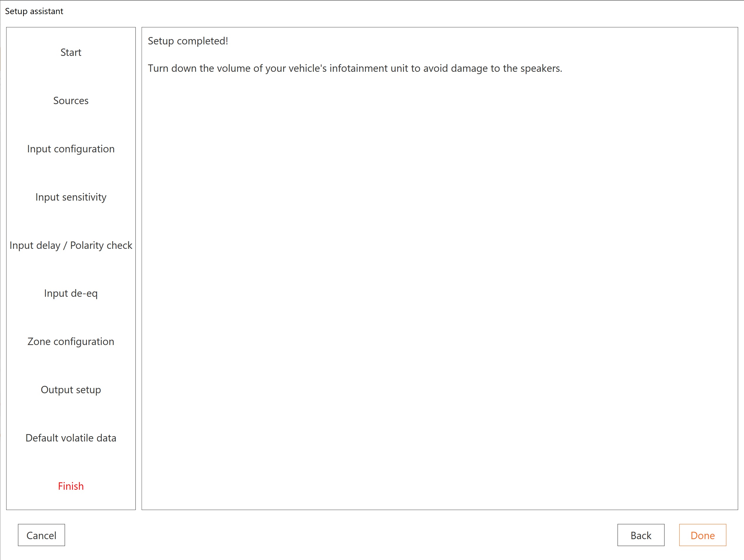
Task: Open the Output setup step
Action: click(x=71, y=389)
